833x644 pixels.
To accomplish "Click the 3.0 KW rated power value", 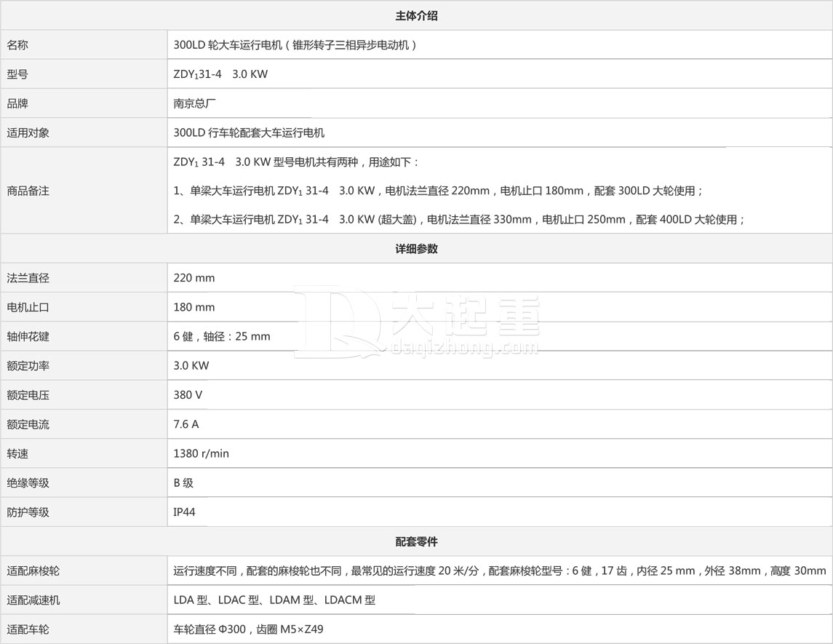I will click(191, 365).
